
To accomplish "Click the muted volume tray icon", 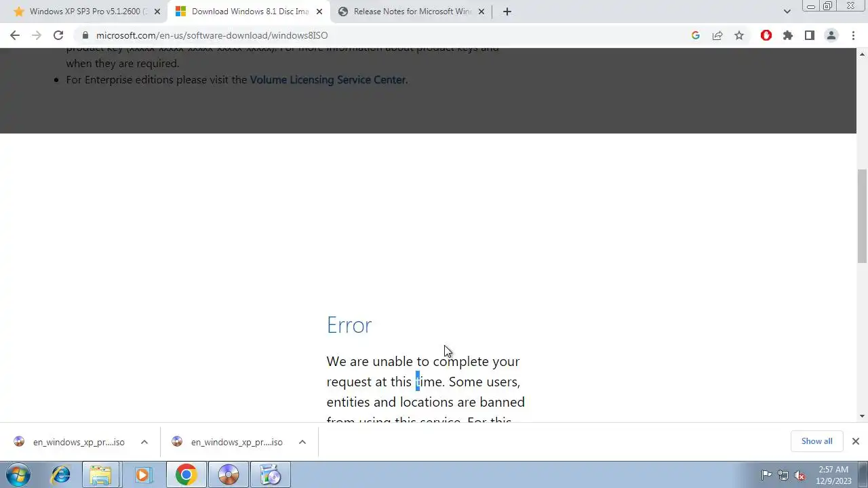I will pyautogui.click(x=800, y=475).
